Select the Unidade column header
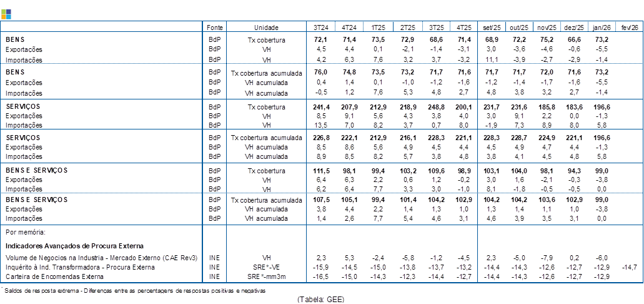 [266, 28]
